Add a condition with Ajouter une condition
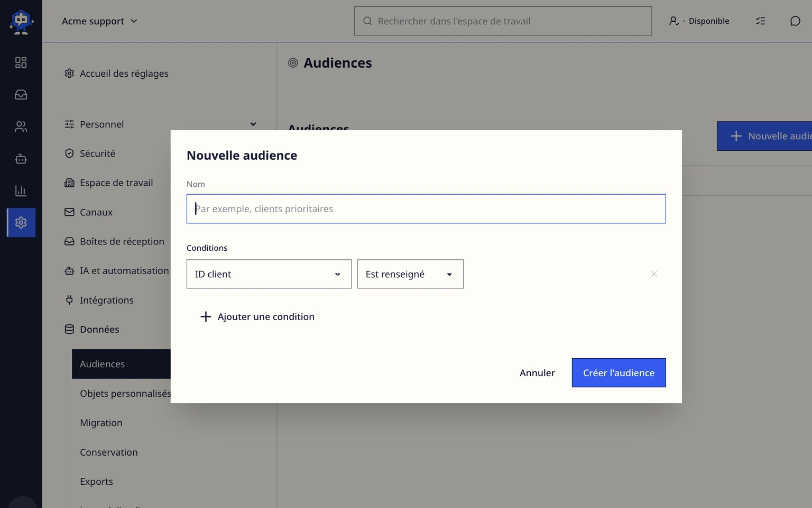Image resolution: width=812 pixels, height=508 pixels. pyautogui.click(x=257, y=316)
